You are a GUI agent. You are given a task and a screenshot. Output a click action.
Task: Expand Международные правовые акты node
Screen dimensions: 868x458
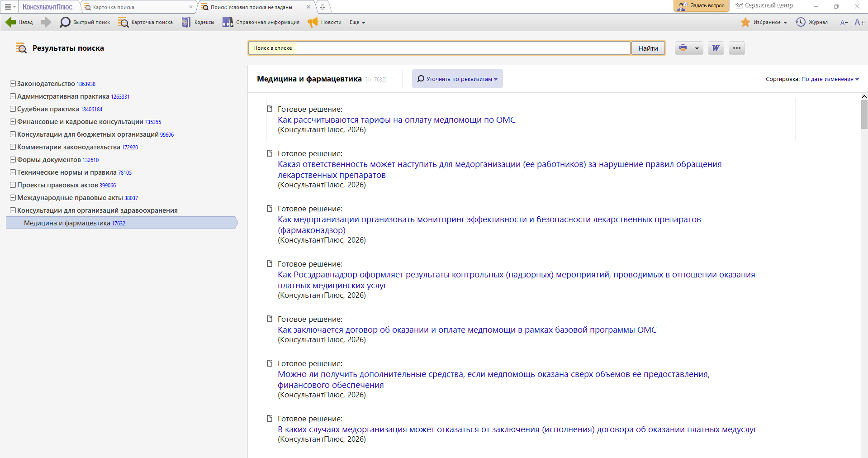click(x=13, y=198)
